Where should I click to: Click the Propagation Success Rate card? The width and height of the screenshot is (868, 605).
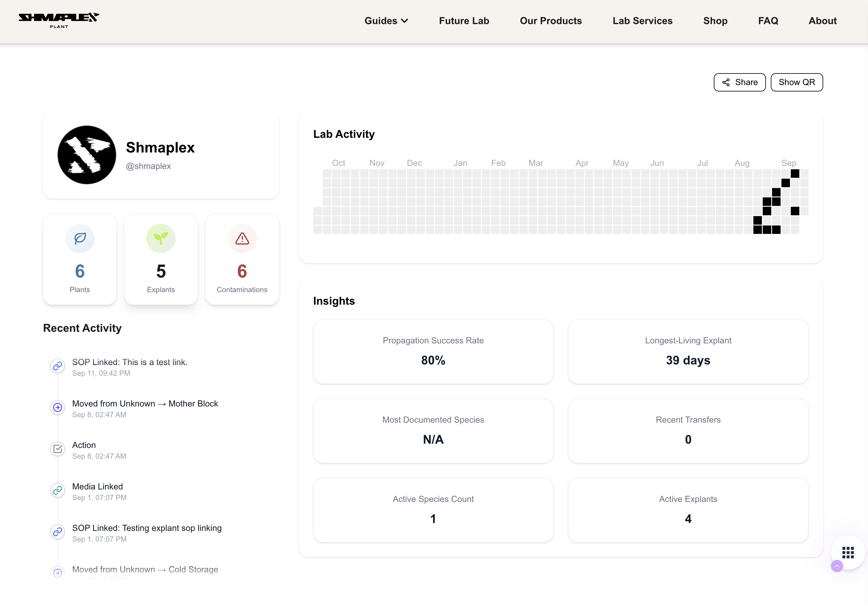coord(433,352)
